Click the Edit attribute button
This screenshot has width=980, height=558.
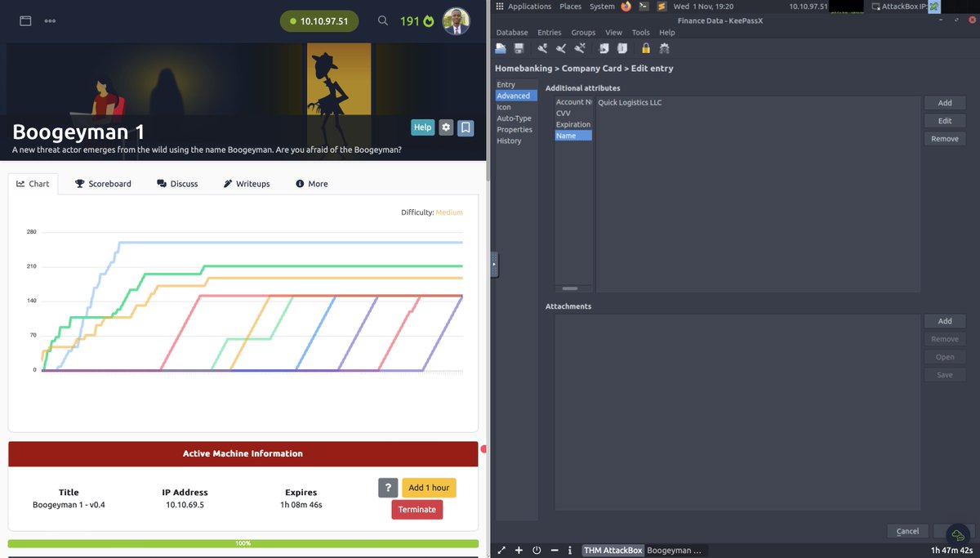pyautogui.click(x=945, y=121)
